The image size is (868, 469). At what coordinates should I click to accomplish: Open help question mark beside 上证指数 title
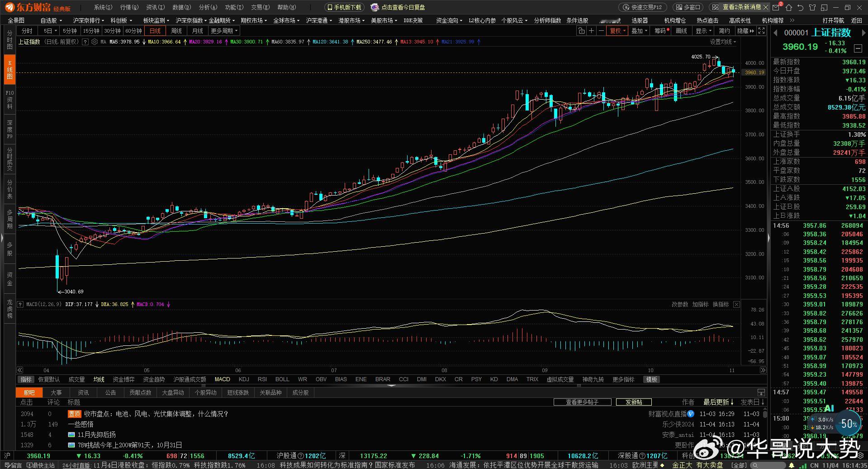(x=85, y=42)
